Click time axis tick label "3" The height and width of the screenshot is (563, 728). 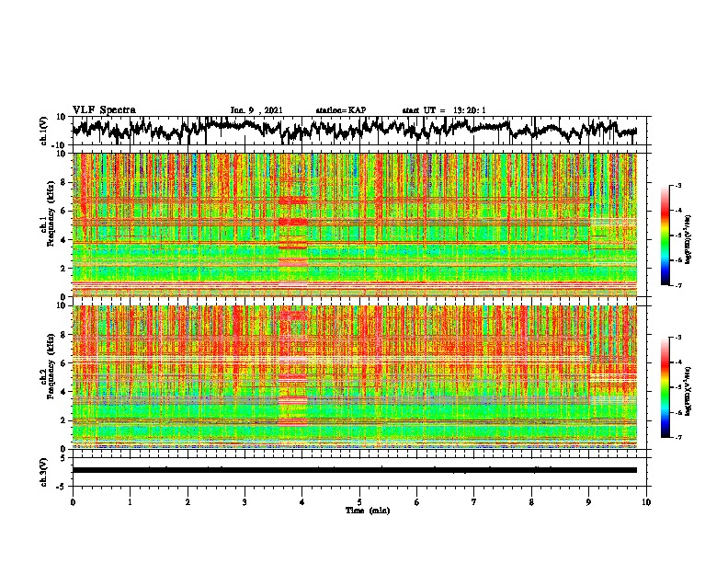pyautogui.click(x=245, y=502)
